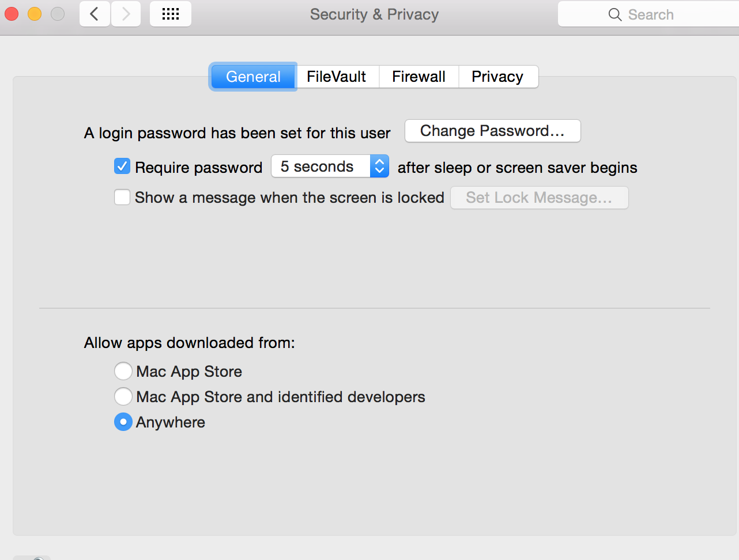Click the Security & Privacy title bar text
Image resolution: width=739 pixels, height=560 pixels.
(374, 14)
